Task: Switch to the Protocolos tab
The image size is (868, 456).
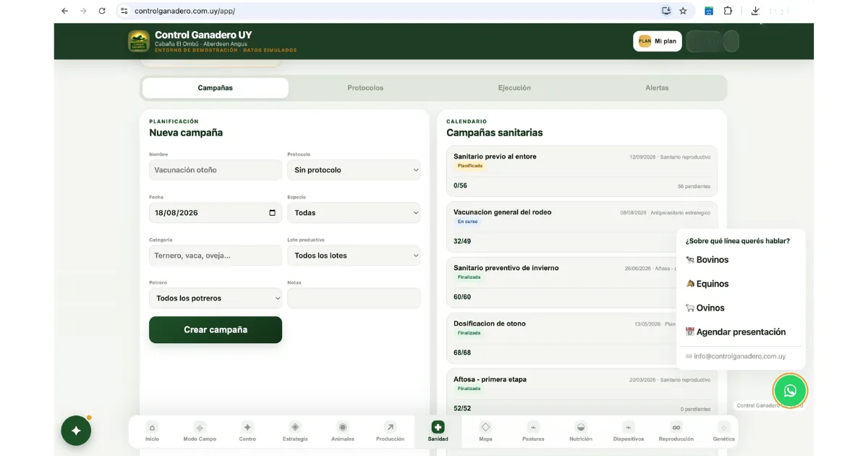Action: [x=365, y=88]
